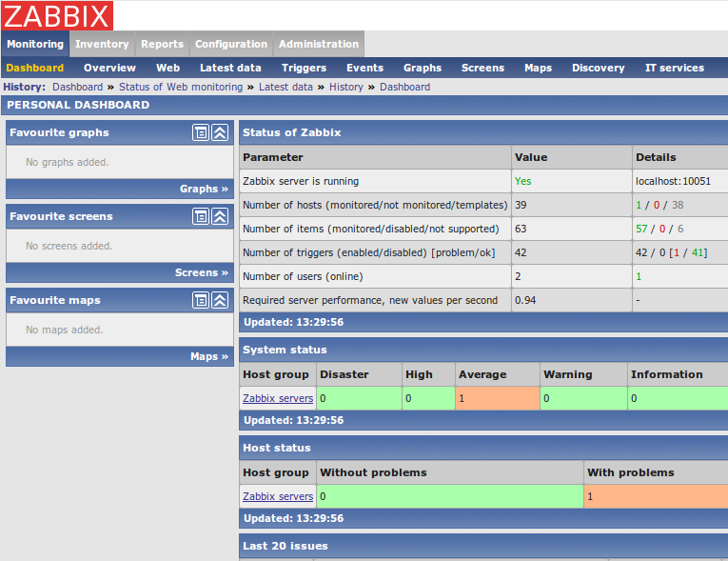Open the Triggers submenu item
Image resolution: width=728 pixels, height=561 pixels.
point(305,68)
